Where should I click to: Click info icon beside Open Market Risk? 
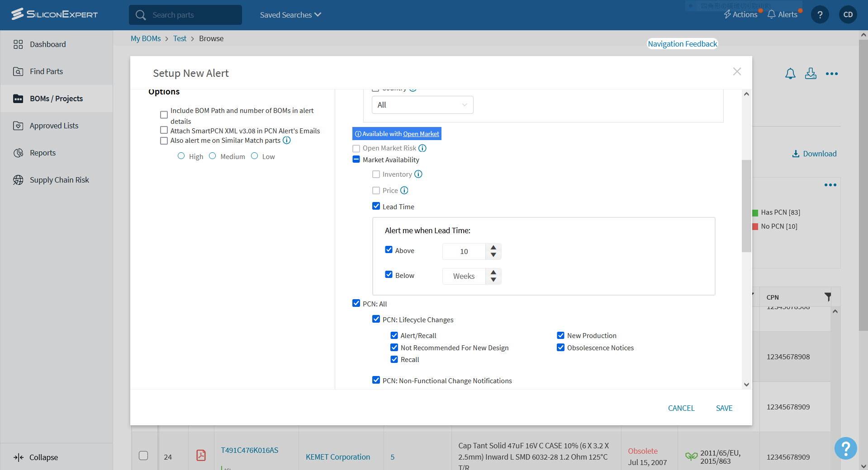[x=422, y=148]
